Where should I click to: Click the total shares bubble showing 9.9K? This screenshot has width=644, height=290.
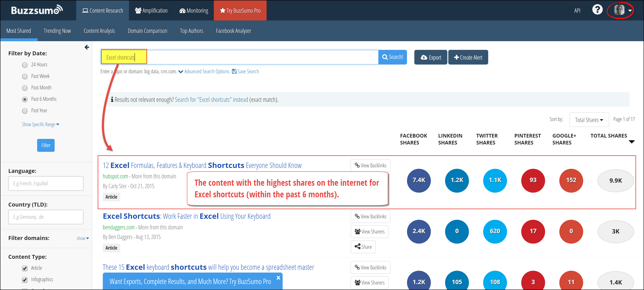click(615, 181)
